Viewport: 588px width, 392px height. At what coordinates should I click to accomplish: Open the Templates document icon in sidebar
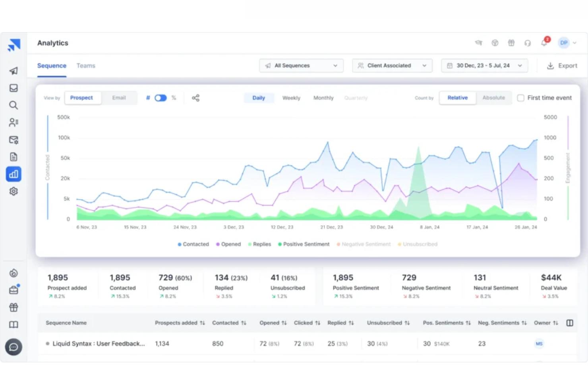(x=14, y=156)
